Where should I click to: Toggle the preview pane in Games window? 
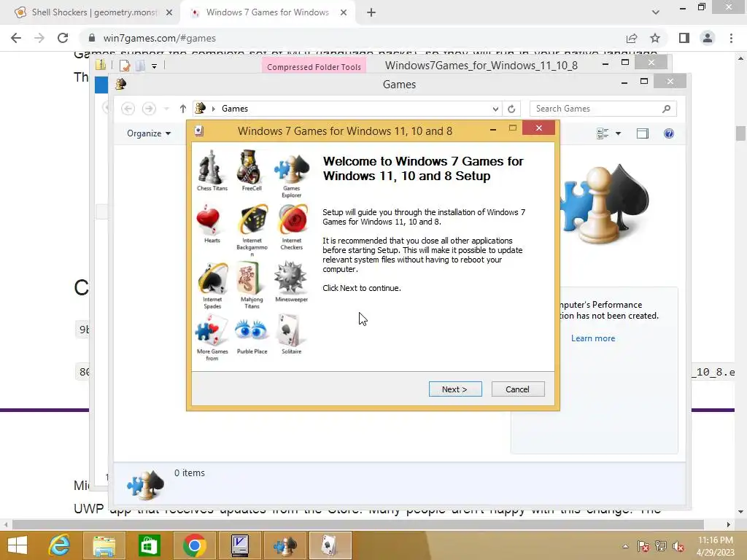643,134
